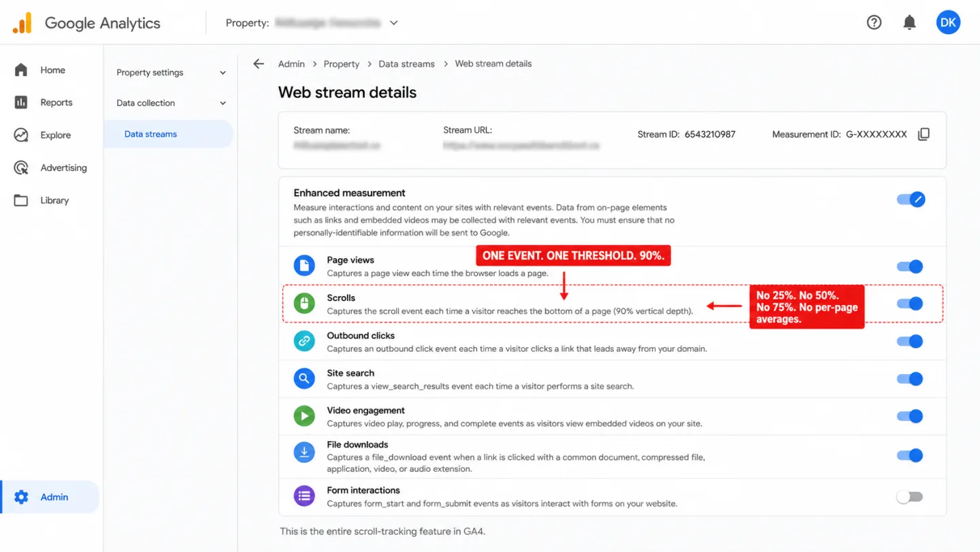Screen dimensions: 980x552
Task: Click the Property breadcrumb link
Action: 341,64
